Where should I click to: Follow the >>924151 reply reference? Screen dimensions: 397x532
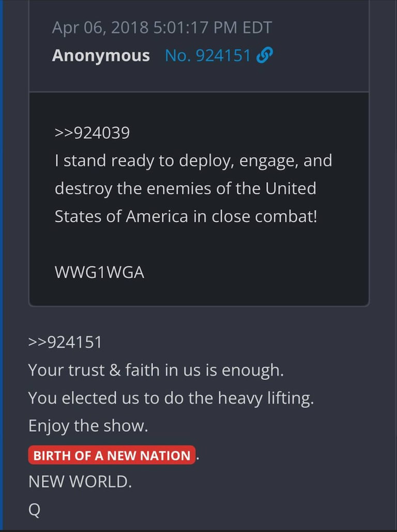tap(65, 342)
